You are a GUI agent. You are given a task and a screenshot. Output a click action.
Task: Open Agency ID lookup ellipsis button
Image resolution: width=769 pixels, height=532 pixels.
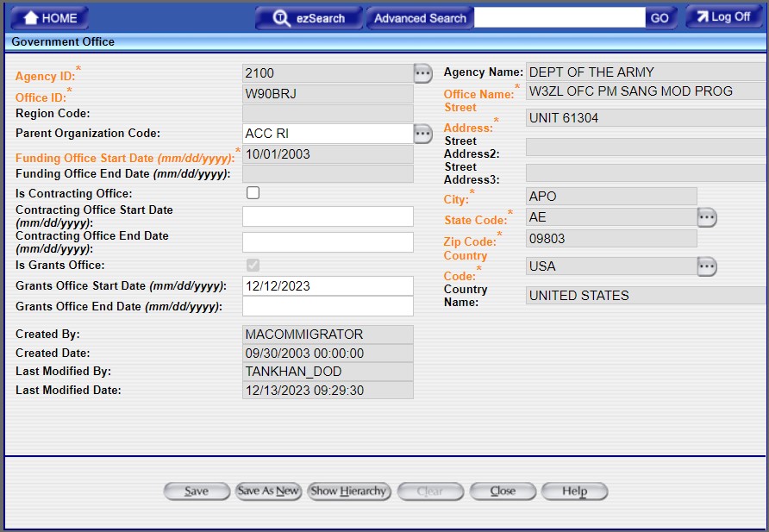point(422,73)
